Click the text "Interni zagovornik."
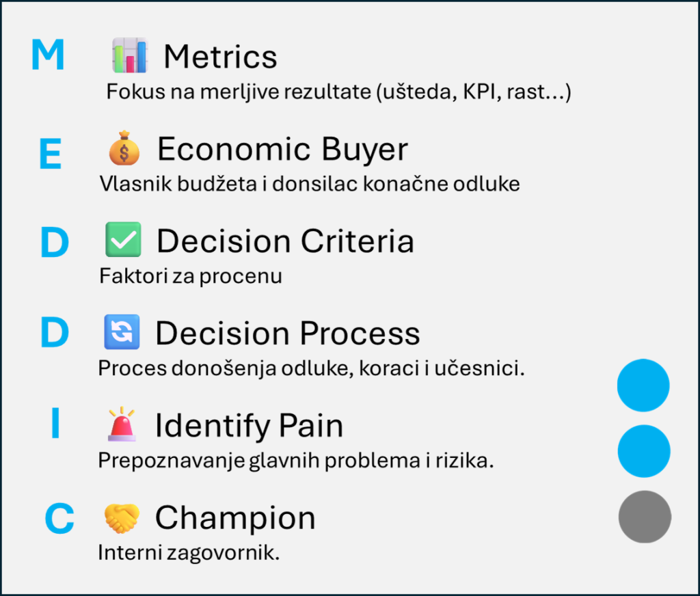Image resolution: width=700 pixels, height=596 pixels. click(x=189, y=552)
